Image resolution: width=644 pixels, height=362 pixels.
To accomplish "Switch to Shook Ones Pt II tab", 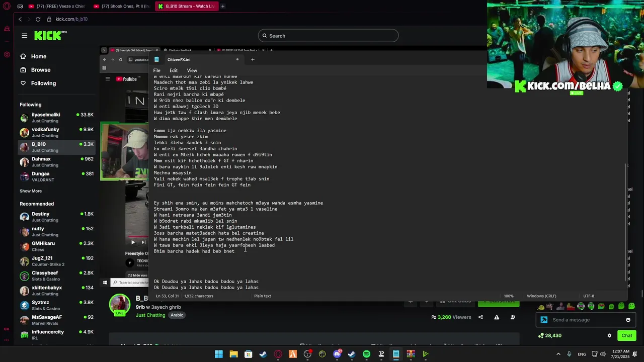I will (123, 7).
